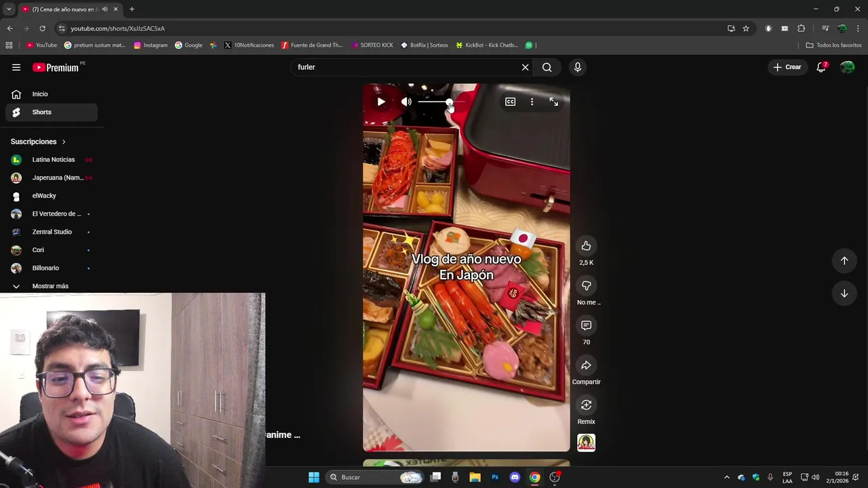Go to previous Short with up arrow
The height and width of the screenshot is (488, 868).
coord(844,260)
